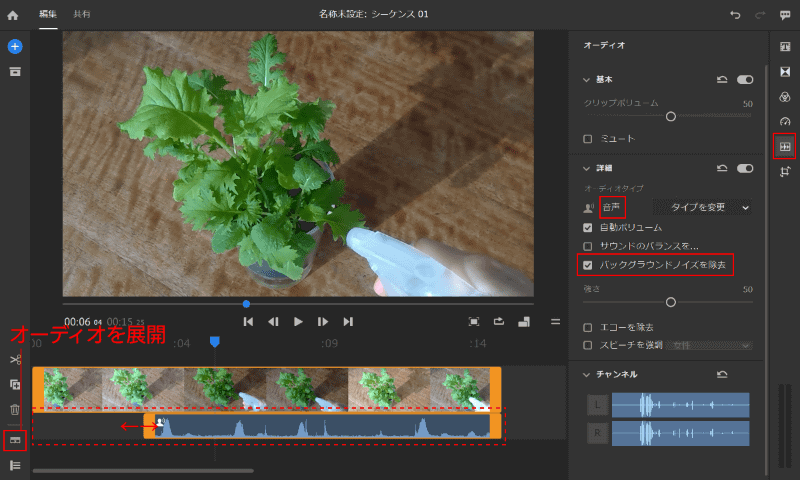Screen dimensions: 800x480
Task: Open the タイプを変更 dropdown
Action: (702, 207)
